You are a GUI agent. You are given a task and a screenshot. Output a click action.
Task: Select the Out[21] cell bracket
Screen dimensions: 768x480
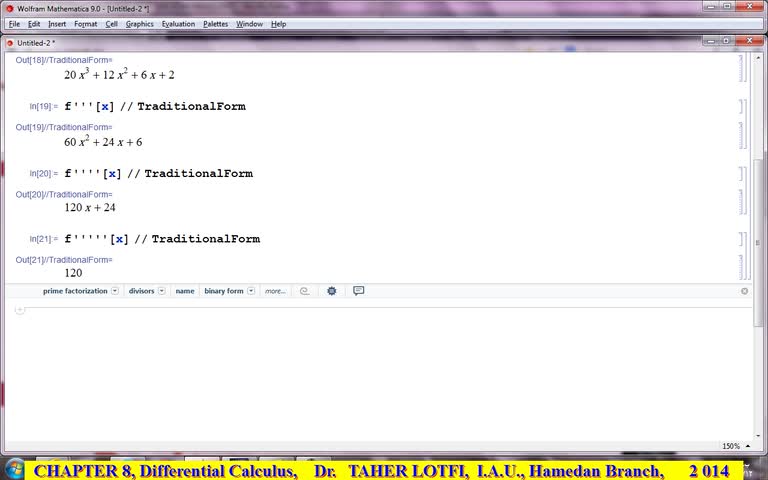(x=741, y=267)
